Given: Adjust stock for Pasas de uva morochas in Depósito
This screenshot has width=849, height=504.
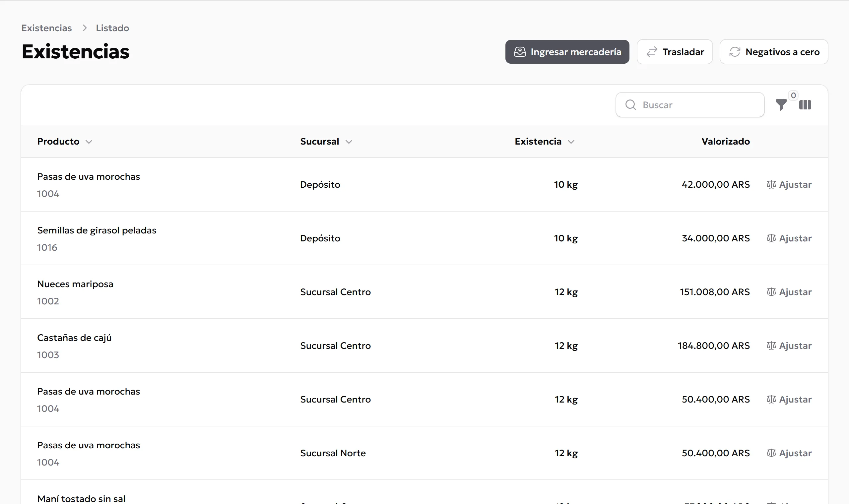Looking at the screenshot, I should point(789,184).
